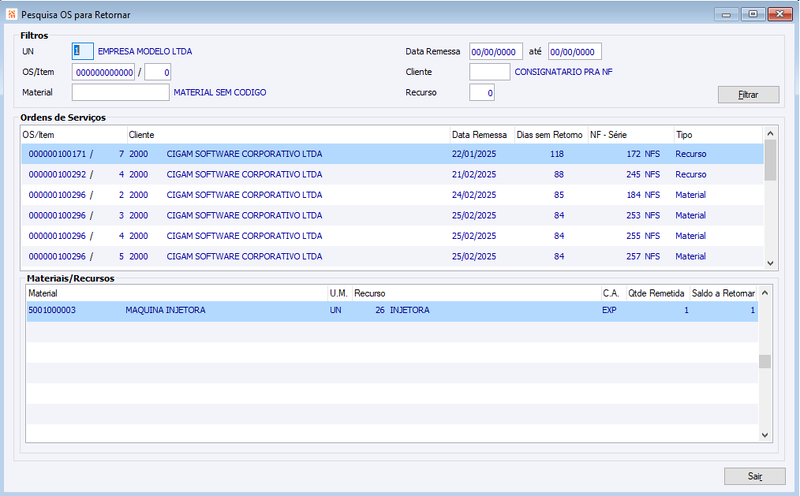The height and width of the screenshot is (496, 800).
Task: Click the Data Remessa start date field
Action: coord(495,52)
